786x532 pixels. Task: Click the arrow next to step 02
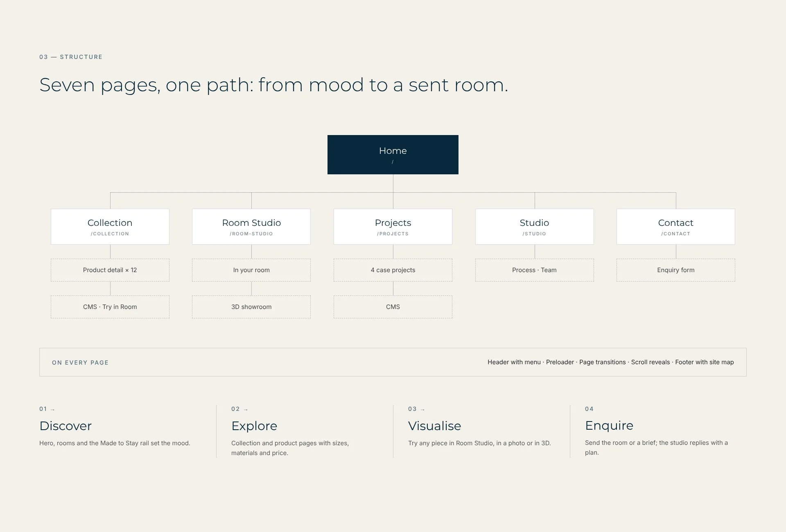click(246, 410)
